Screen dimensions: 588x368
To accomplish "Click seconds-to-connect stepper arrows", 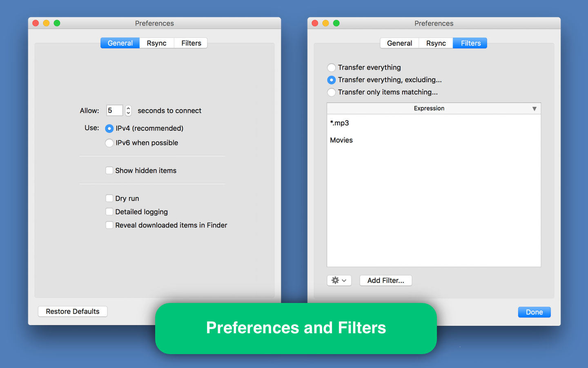I will [128, 110].
